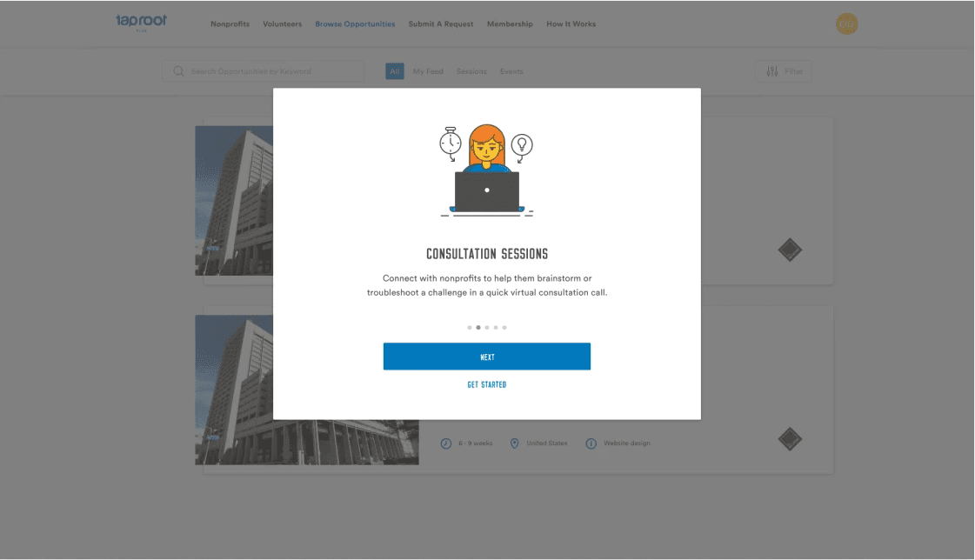This screenshot has height=560, width=975.
Task: Click the Consultation Sessions heading
Action: [487, 254]
